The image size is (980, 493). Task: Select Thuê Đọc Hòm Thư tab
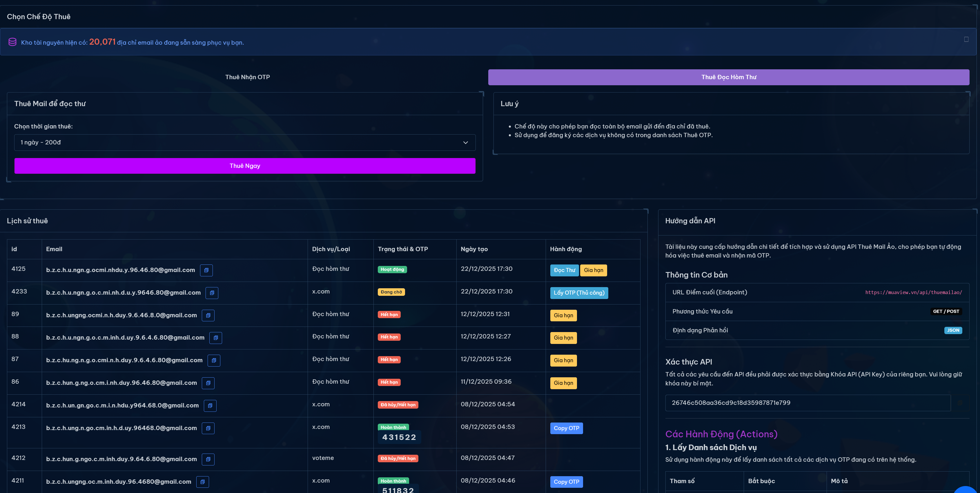point(728,77)
